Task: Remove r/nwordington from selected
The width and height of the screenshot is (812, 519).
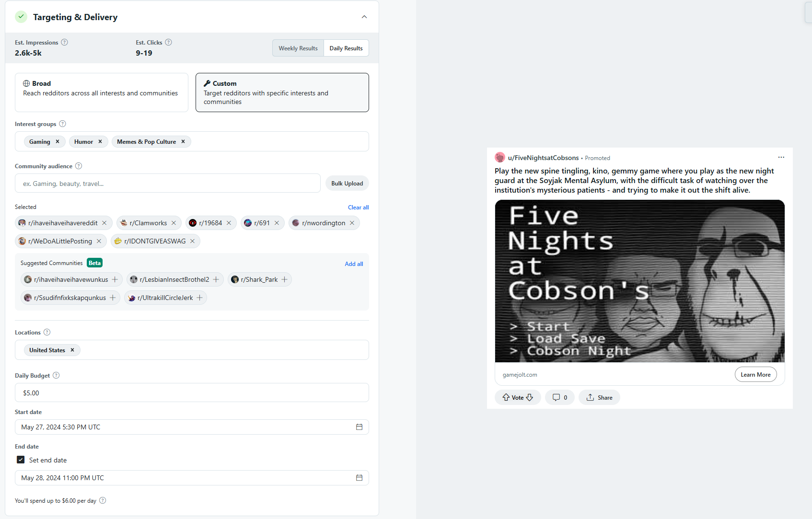Action: point(352,223)
